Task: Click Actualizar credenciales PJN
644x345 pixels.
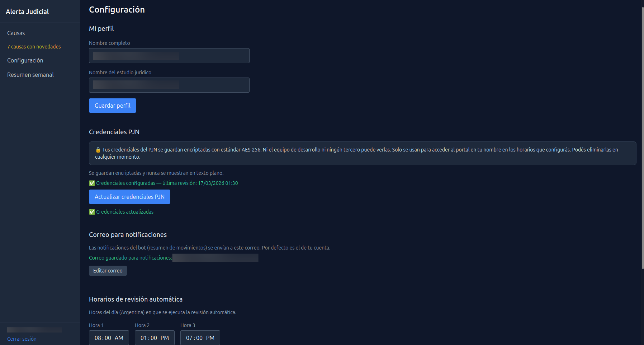Action: [x=129, y=197]
